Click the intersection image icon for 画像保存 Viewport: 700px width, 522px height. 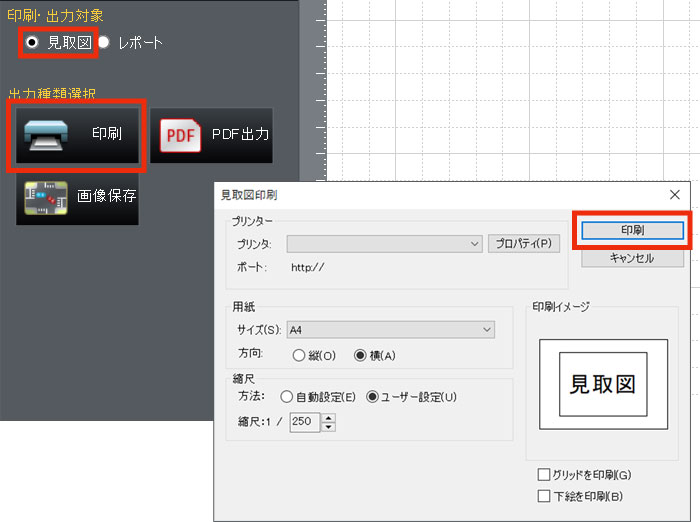pos(46,198)
